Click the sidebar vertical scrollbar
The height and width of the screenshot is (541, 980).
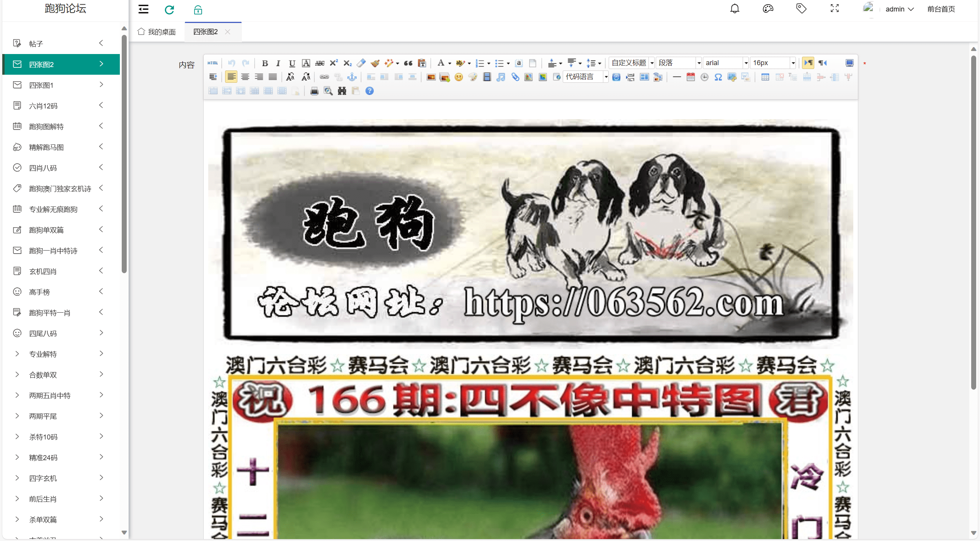click(x=124, y=153)
